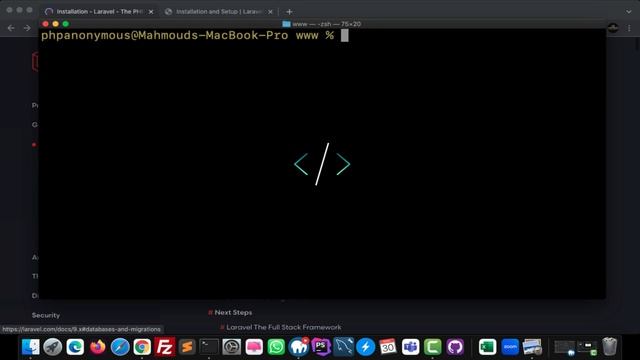Open blue lightning bolt app in dock

[366, 347]
